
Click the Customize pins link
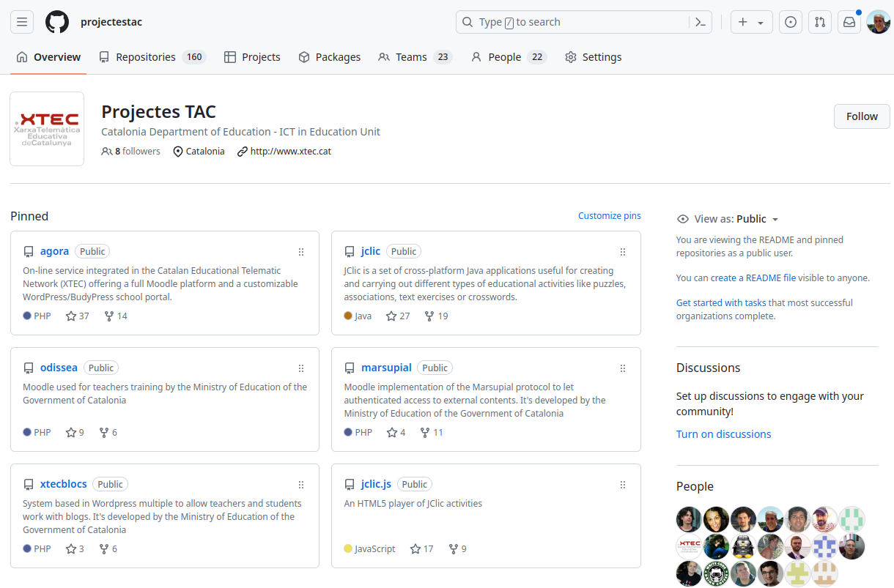[610, 216]
